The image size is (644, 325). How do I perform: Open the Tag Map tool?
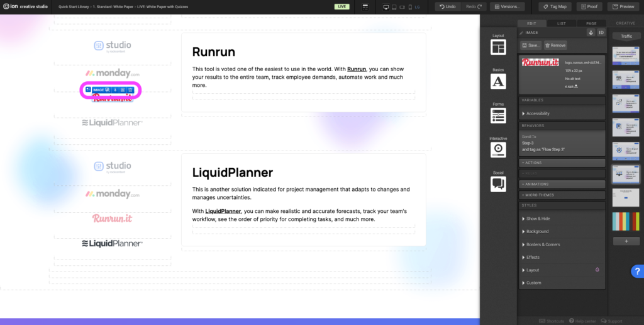(555, 6)
